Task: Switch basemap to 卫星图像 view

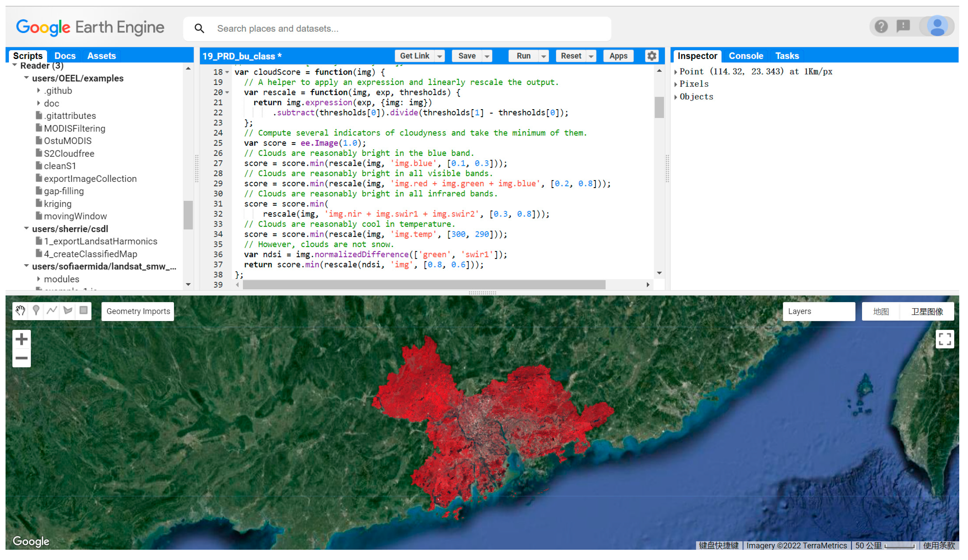Action: [927, 312]
